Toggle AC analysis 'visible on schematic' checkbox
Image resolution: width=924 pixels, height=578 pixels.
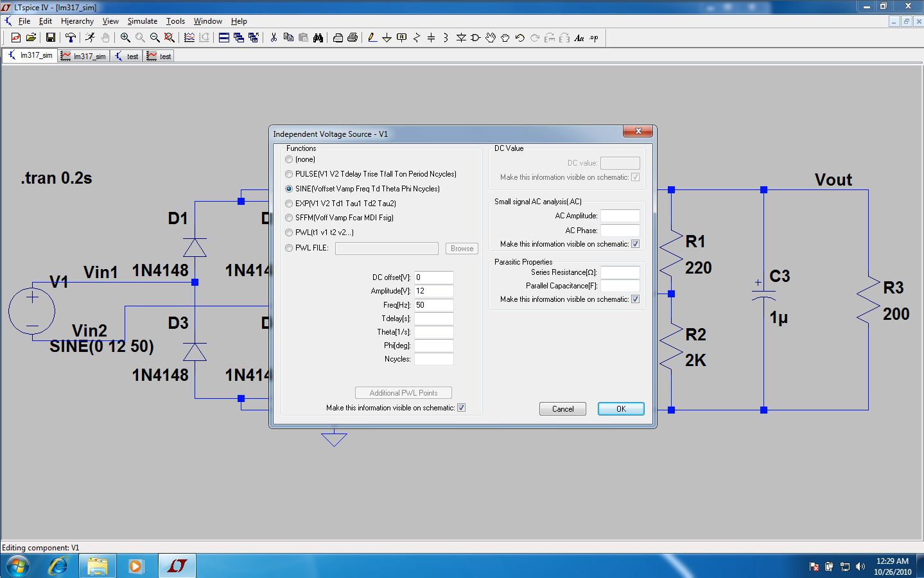click(x=635, y=244)
